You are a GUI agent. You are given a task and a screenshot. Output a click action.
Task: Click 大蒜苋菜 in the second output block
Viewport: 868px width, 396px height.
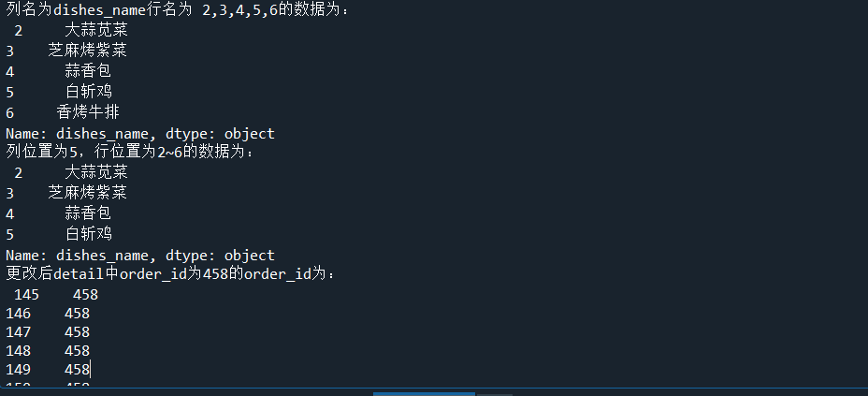pos(96,173)
